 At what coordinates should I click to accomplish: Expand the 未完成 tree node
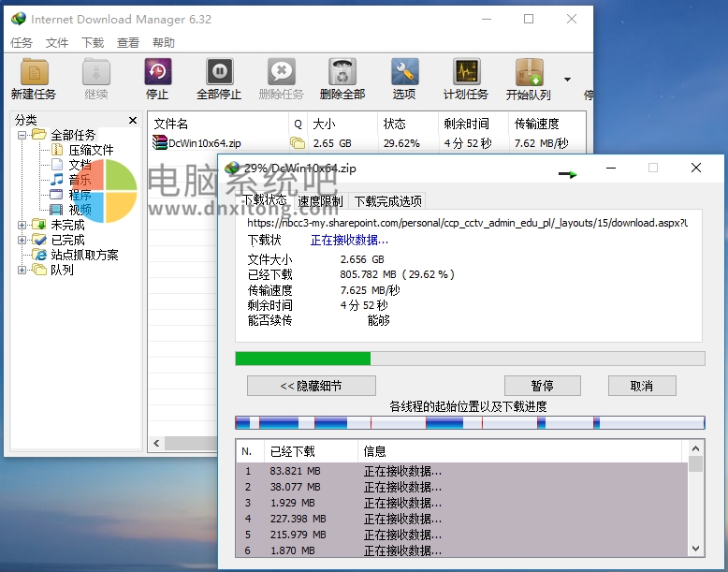22,225
